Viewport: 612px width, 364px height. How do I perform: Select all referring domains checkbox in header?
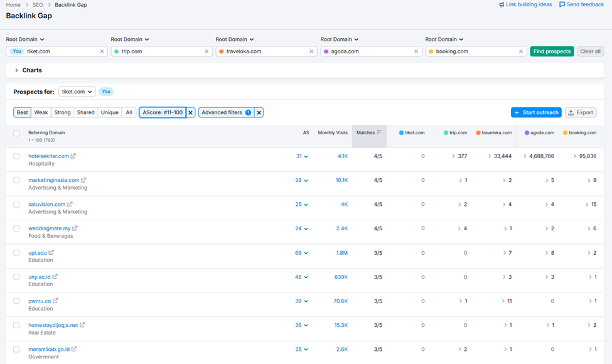click(16, 134)
